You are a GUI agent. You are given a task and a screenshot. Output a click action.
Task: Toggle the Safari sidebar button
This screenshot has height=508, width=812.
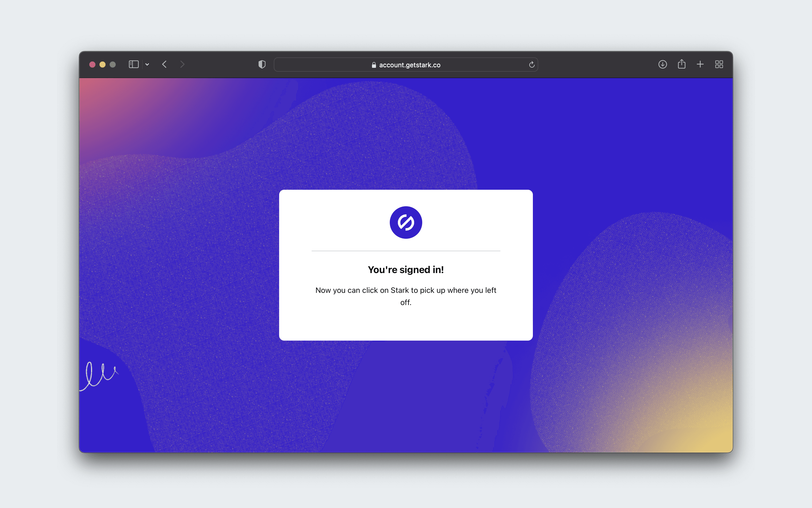[x=133, y=65]
